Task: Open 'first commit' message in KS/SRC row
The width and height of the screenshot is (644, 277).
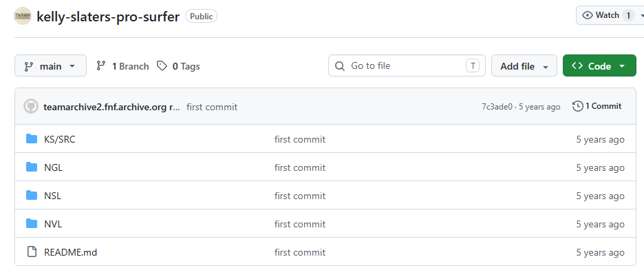Action: tap(300, 139)
